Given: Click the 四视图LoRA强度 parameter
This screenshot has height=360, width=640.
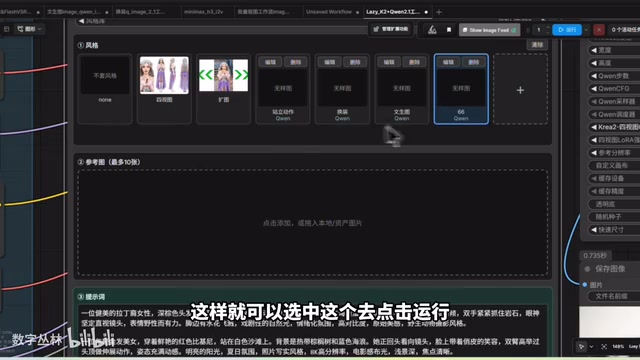Looking at the screenshot, I should pyautogui.click(x=613, y=140).
